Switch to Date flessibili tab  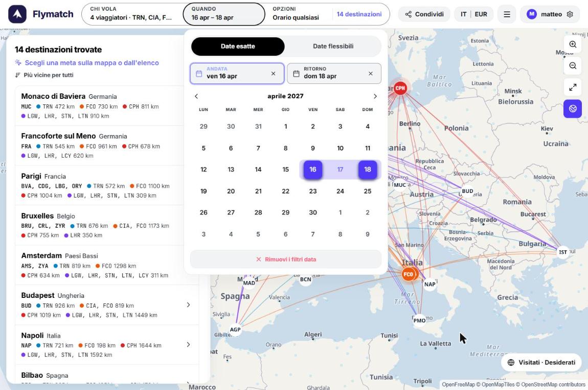(333, 46)
